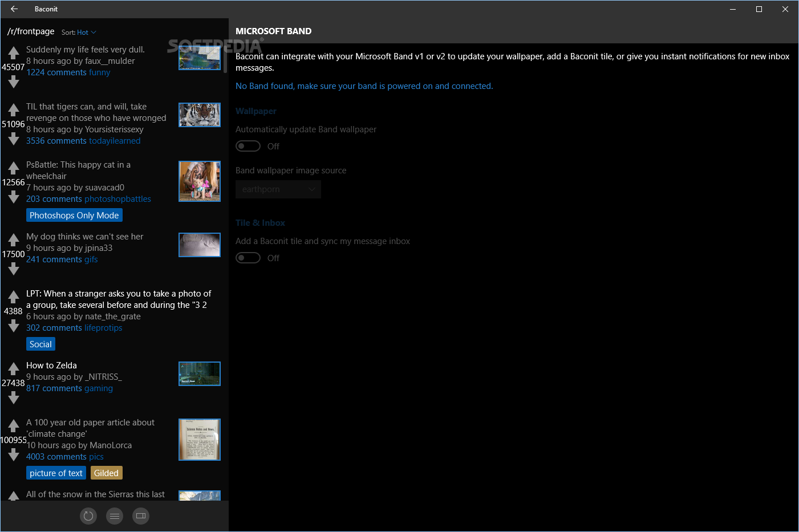Upvote 100 year old paper article post
The height and width of the screenshot is (532, 799).
(14, 426)
